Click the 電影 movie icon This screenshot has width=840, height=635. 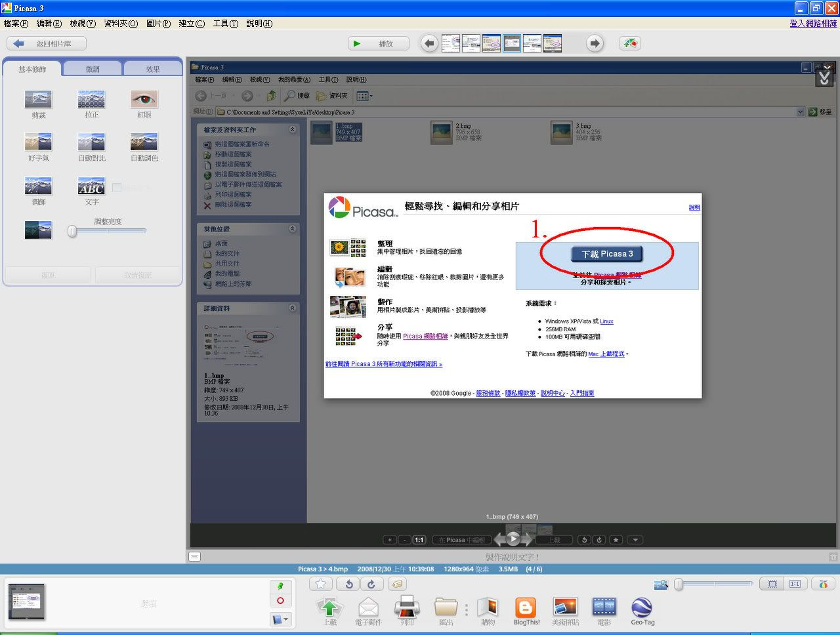(x=604, y=607)
